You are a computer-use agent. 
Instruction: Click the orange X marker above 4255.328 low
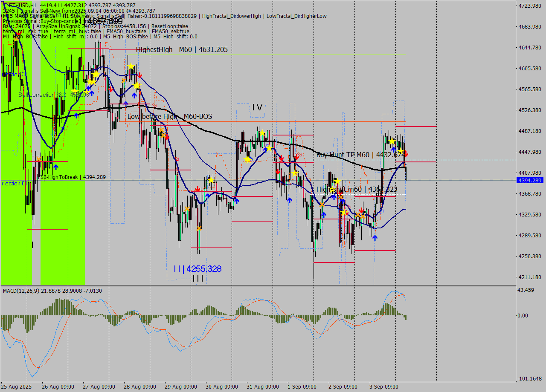coord(199,228)
